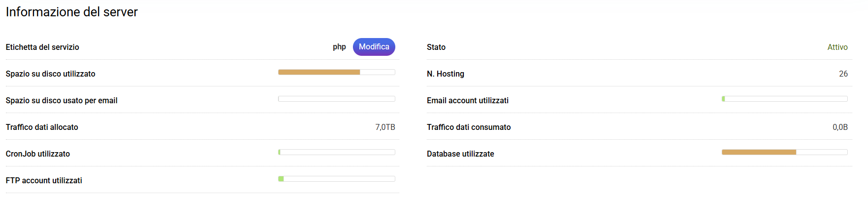
Task: Click the CronJob utilizzato usage bar
Action: point(337,152)
